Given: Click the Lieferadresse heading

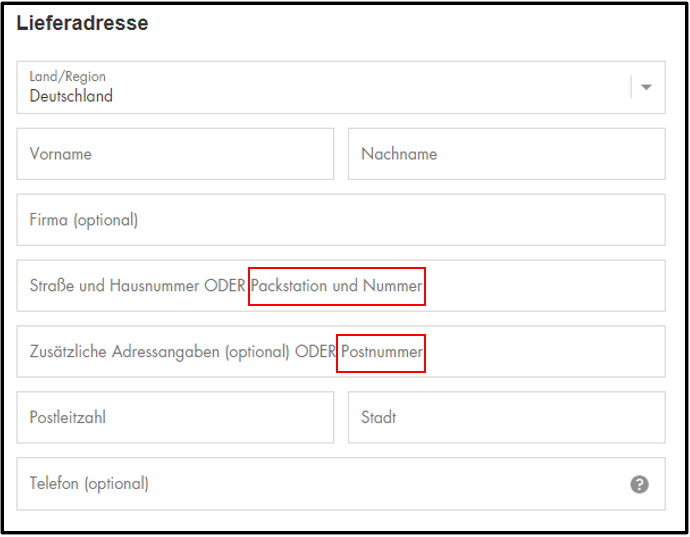Looking at the screenshot, I should click(82, 23).
